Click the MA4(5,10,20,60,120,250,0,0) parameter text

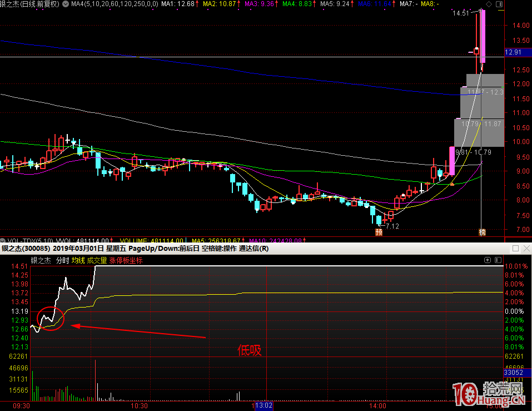click(x=115, y=4)
